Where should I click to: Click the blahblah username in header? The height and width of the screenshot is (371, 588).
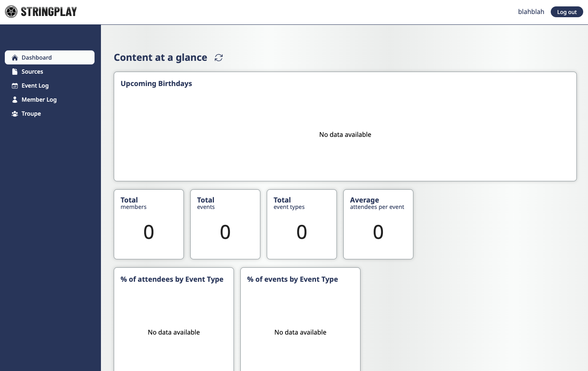tap(531, 12)
